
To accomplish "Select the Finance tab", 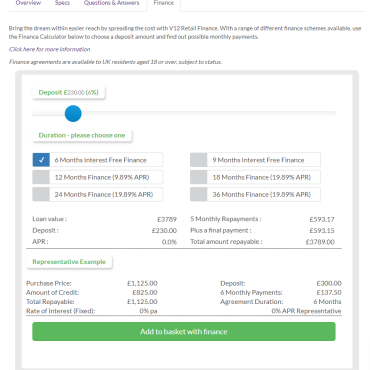I will pos(164,3).
